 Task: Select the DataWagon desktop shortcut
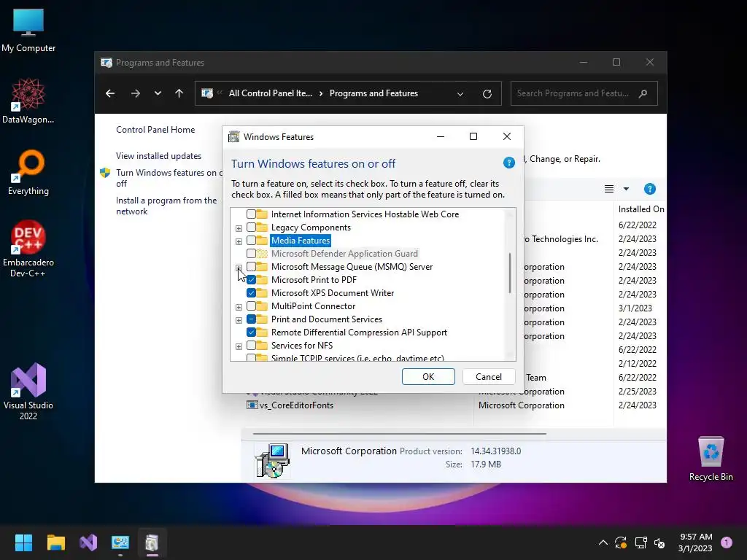point(28,101)
